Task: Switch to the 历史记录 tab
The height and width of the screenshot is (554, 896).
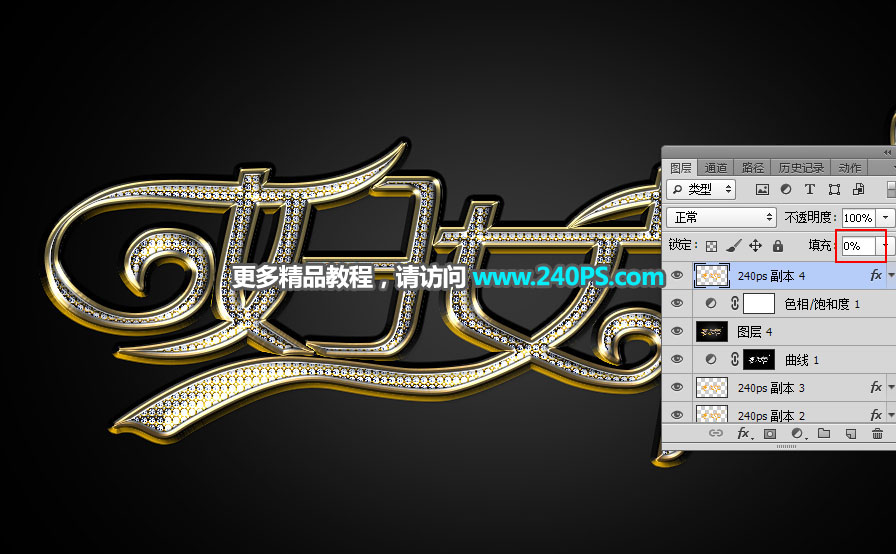Action: tap(801, 168)
